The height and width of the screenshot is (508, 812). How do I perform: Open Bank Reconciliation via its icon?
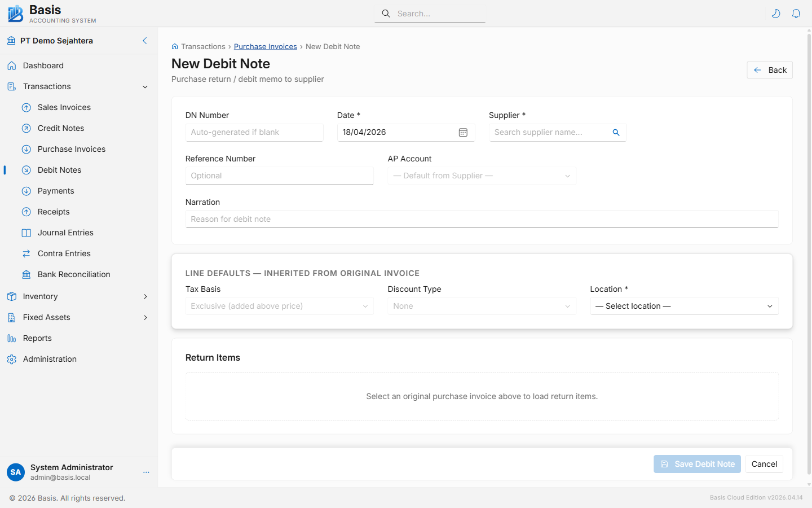26,274
